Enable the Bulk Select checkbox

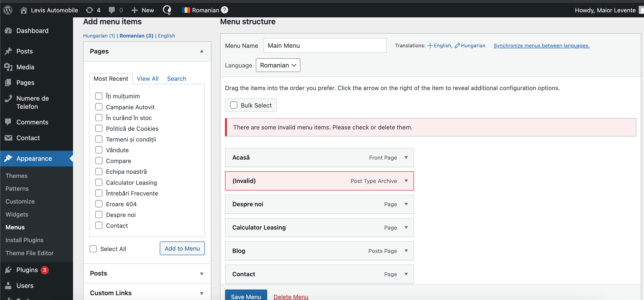click(233, 105)
